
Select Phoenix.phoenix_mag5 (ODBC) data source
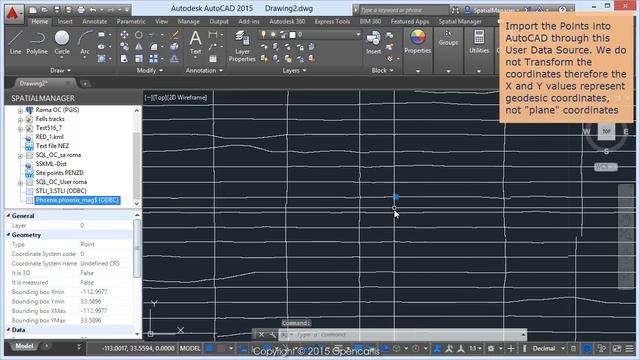click(x=77, y=200)
